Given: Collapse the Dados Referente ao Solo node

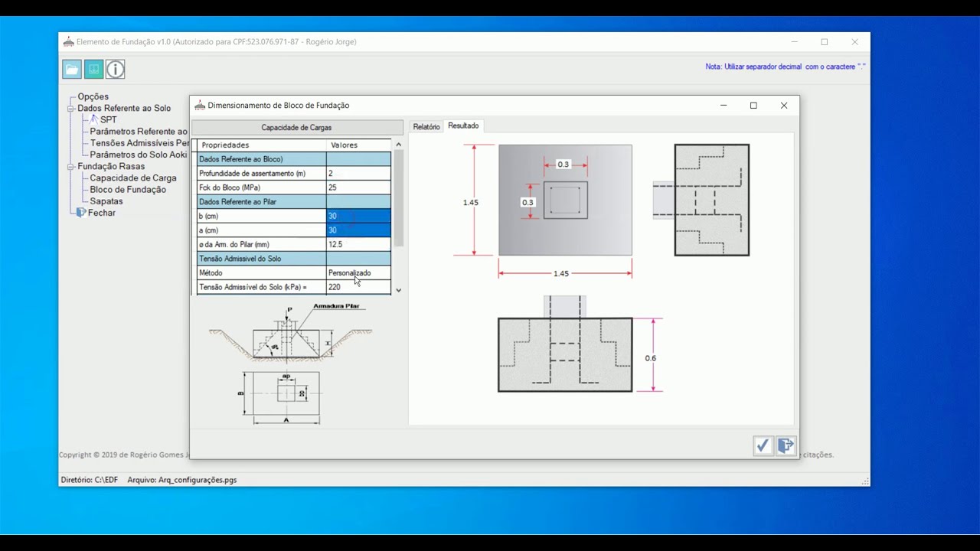Looking at the screenshot, I should (70, 109).
